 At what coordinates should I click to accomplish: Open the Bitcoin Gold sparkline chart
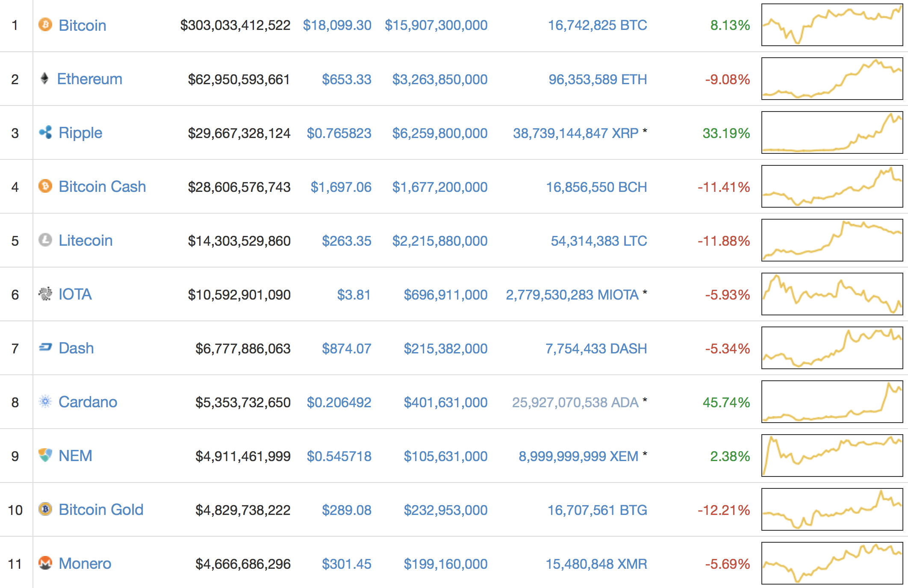coord(832,509)
